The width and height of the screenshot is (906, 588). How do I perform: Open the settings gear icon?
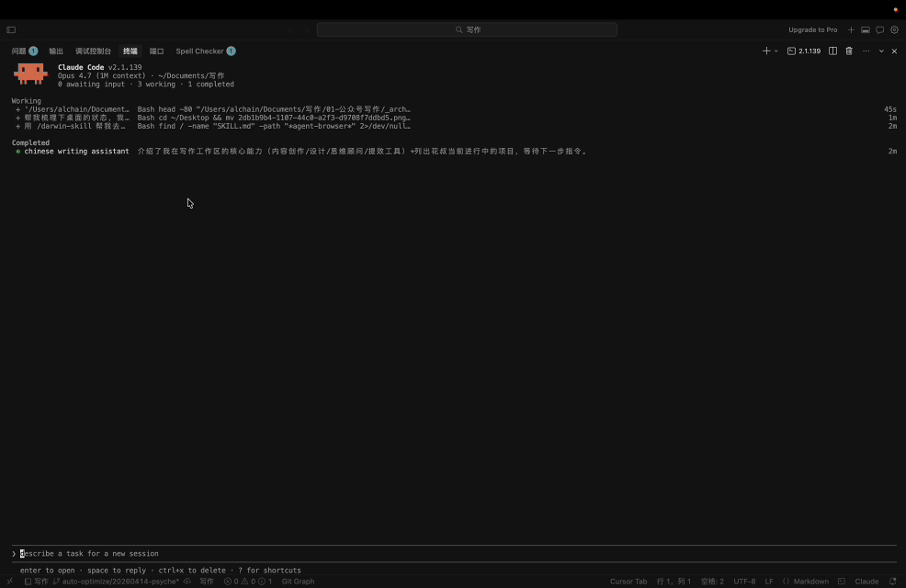point(894,30)
